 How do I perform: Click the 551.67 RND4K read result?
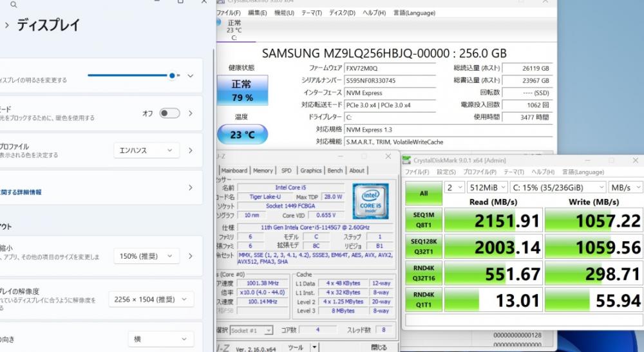(x=493, y=273)
